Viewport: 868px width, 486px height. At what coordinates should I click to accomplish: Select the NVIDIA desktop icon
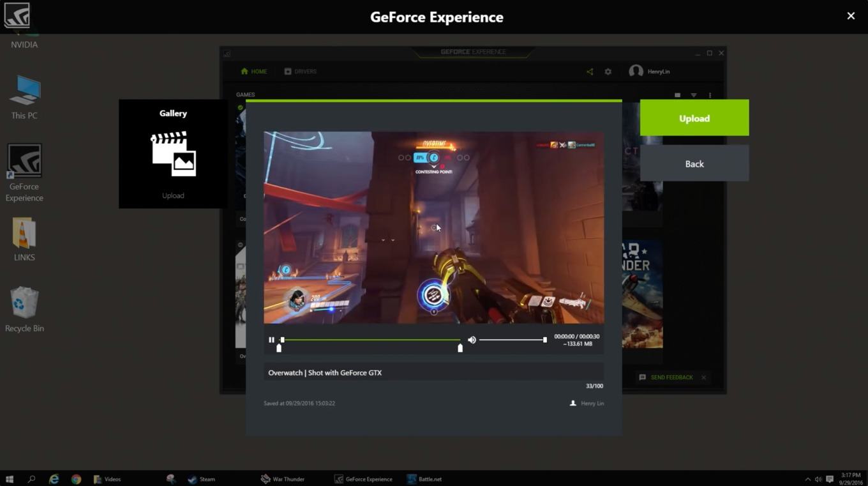(24, 26)
